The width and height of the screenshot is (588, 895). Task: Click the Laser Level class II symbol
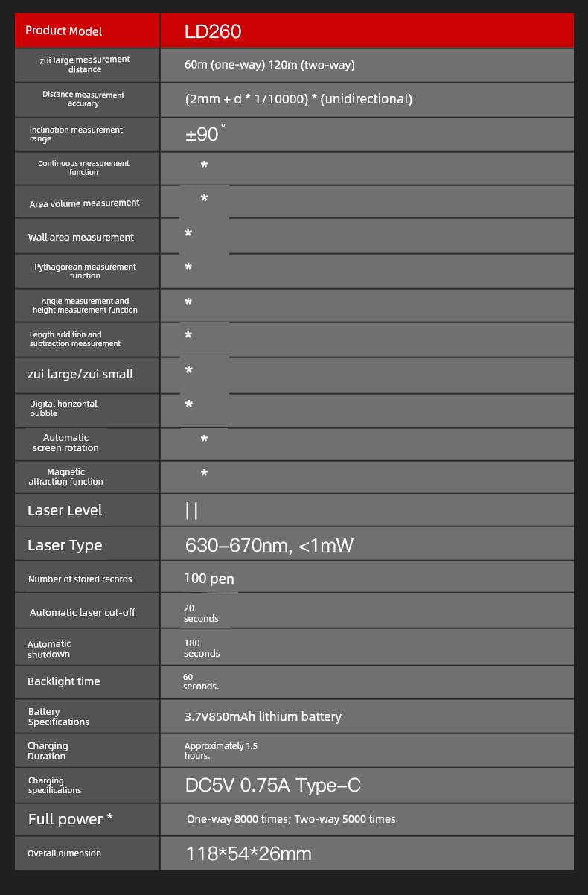pyautogui.click(x=191, y=510)
